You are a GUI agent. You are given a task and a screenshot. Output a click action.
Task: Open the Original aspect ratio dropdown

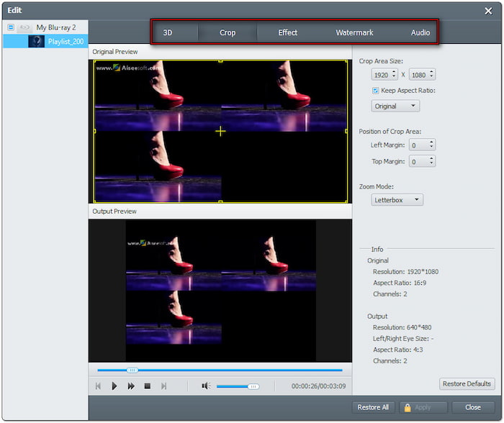click(395, 106)
